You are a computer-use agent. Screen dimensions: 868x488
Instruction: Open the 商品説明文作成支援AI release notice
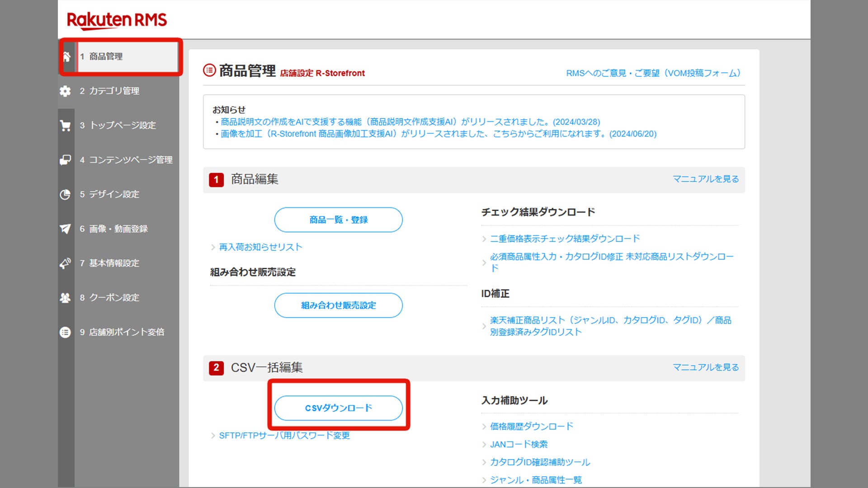click(x=410, y=122)
